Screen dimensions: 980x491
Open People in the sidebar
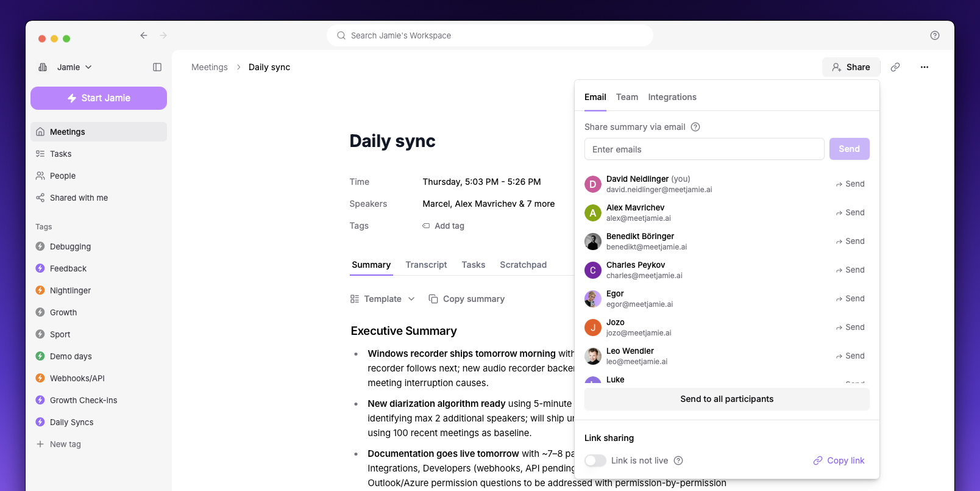(99, 176)
